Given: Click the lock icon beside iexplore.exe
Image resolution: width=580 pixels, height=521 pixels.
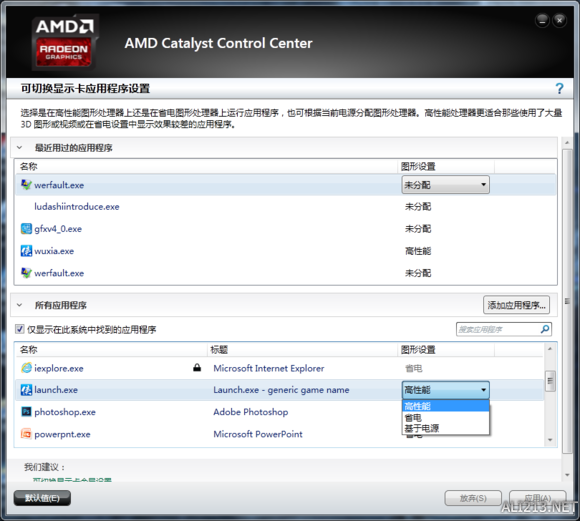Looking at the screenshot, I should tap(197, 367).
